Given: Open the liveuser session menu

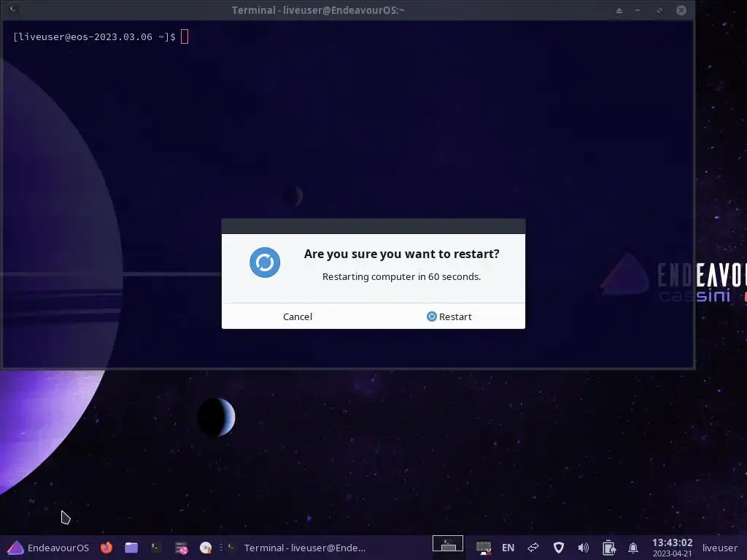Looking at the screenshot, I should 719,548.
